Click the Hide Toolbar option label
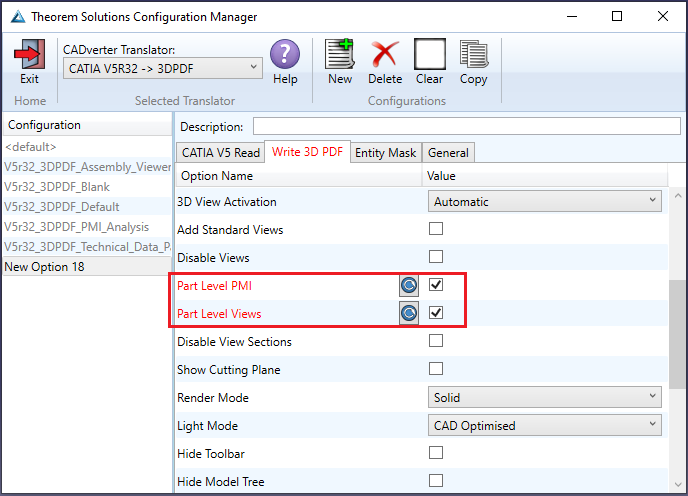Image resolution: width=688 pixels, height=496 pixels. point(211,453)
